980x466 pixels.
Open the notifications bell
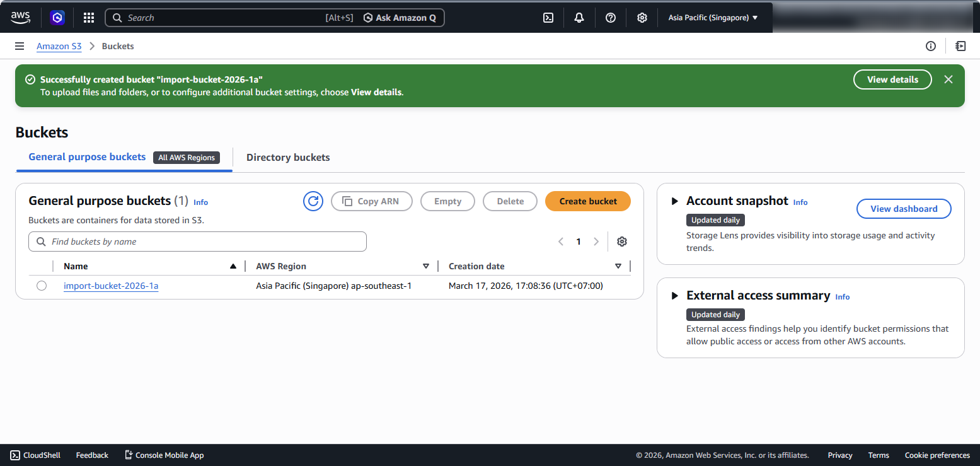click(579, 18)
